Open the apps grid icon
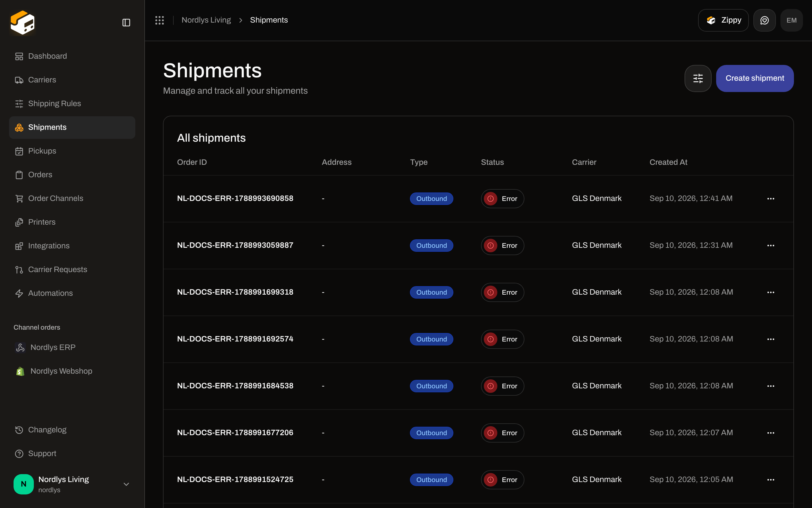 (x=159, y=20)
